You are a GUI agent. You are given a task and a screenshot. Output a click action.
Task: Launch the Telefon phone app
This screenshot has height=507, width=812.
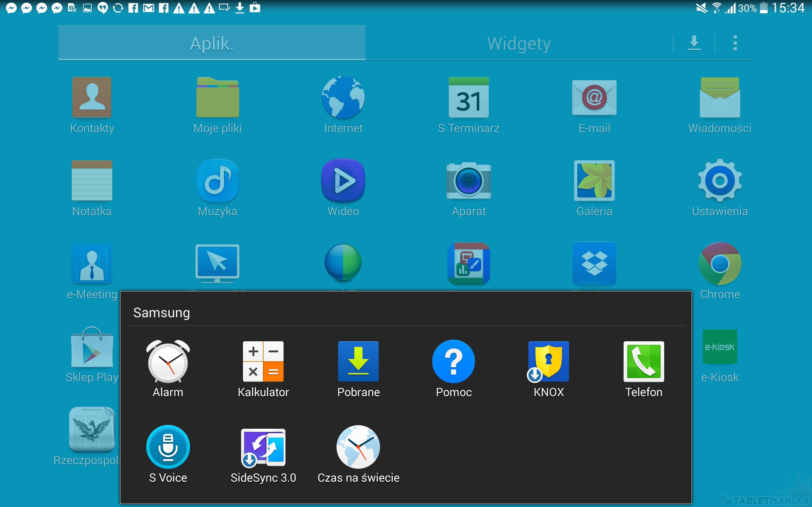tap(644, 362)
